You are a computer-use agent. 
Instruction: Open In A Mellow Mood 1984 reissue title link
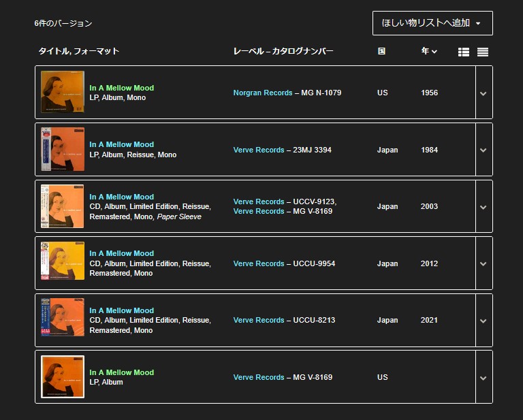122,145
